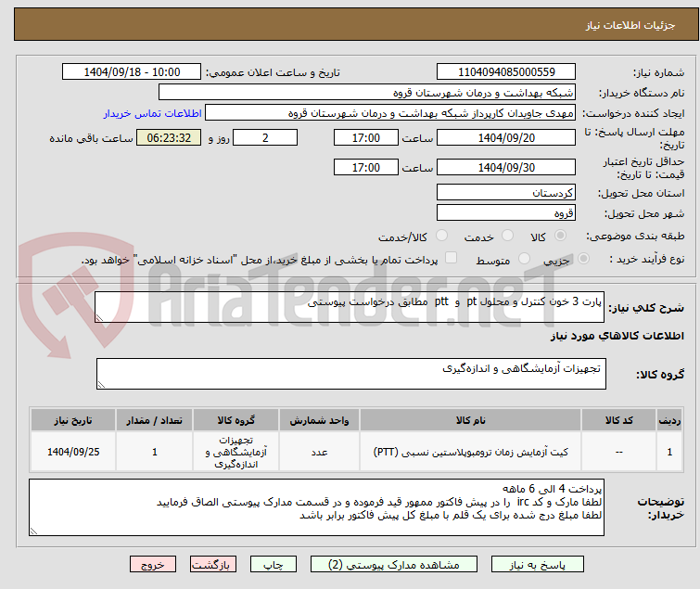Click the ردیف column header
Screen dimensions: 700x589
[x=669, y=420]
